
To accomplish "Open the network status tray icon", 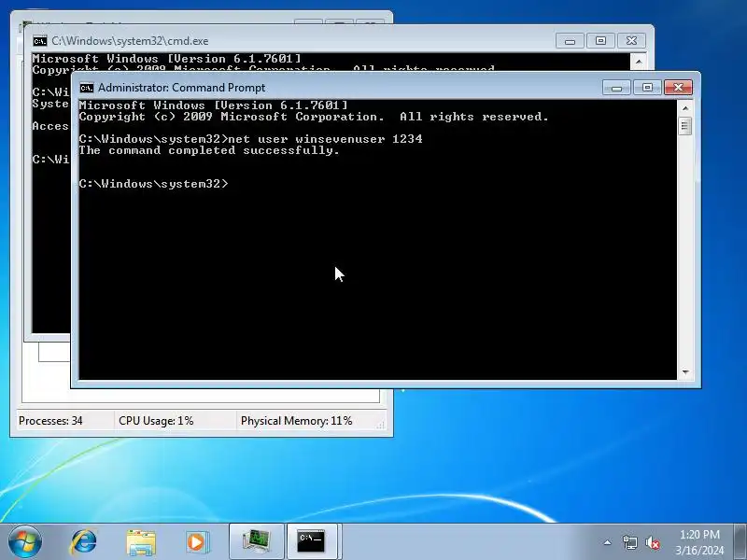I will tap(629, 542).
